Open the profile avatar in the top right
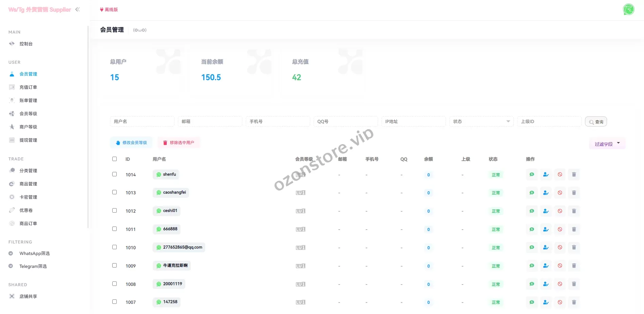The width and height of the screenshot is (644, 314). (x=628, y=9)
